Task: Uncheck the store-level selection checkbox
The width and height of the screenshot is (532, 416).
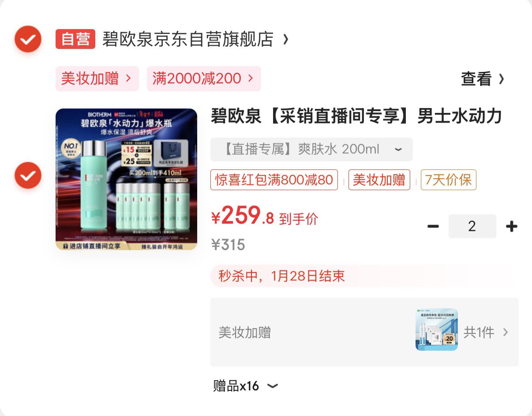Action: tap(28, 39)
